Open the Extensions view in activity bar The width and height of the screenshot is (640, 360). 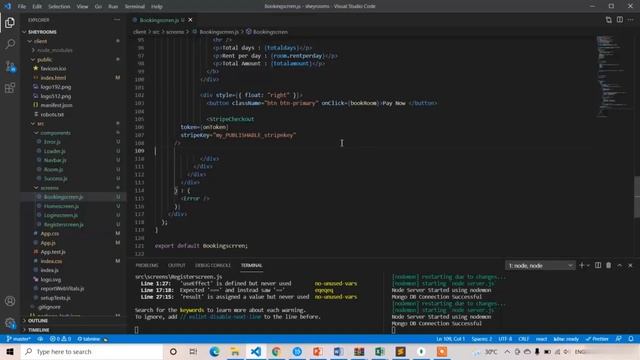pos(10,88)
